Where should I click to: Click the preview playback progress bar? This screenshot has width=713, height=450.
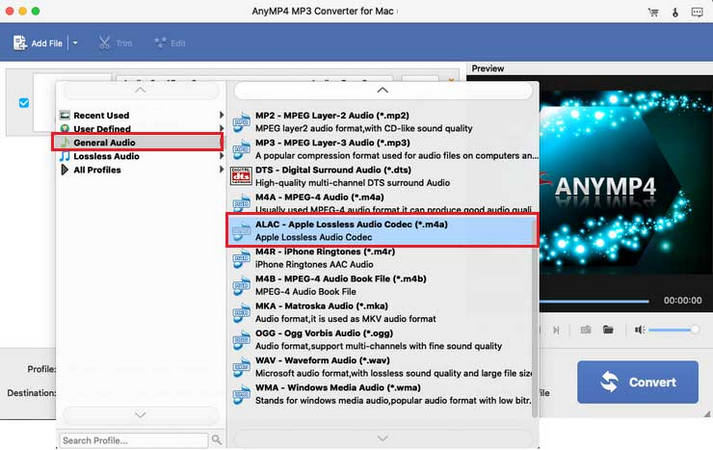point(594,301)
